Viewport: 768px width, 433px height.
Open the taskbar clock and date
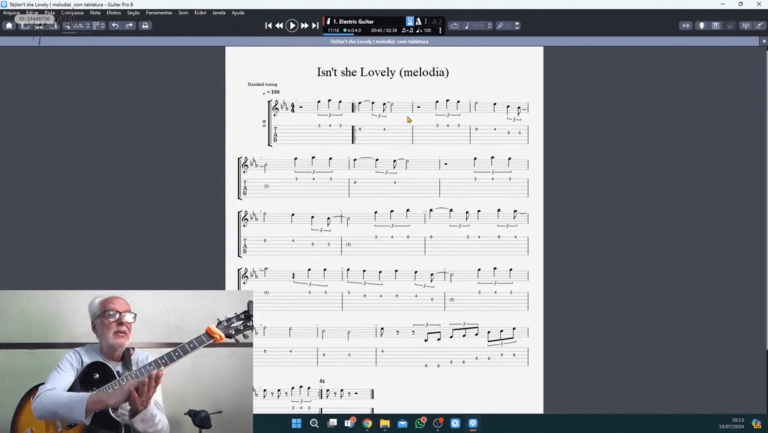click(733, 423)
